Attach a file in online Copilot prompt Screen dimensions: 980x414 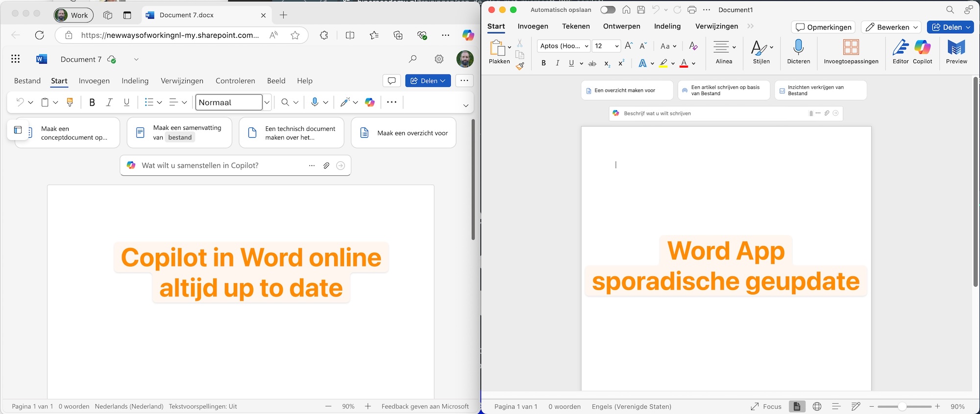(326, 166)
